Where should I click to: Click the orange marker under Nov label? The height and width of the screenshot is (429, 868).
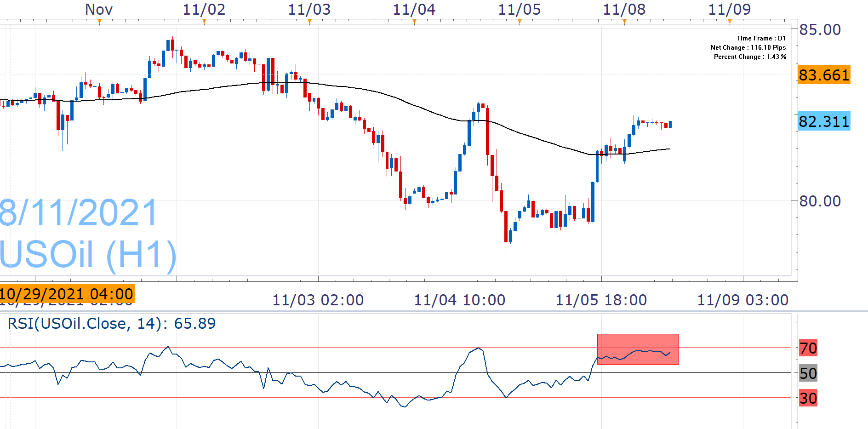(x=99, y=22)
